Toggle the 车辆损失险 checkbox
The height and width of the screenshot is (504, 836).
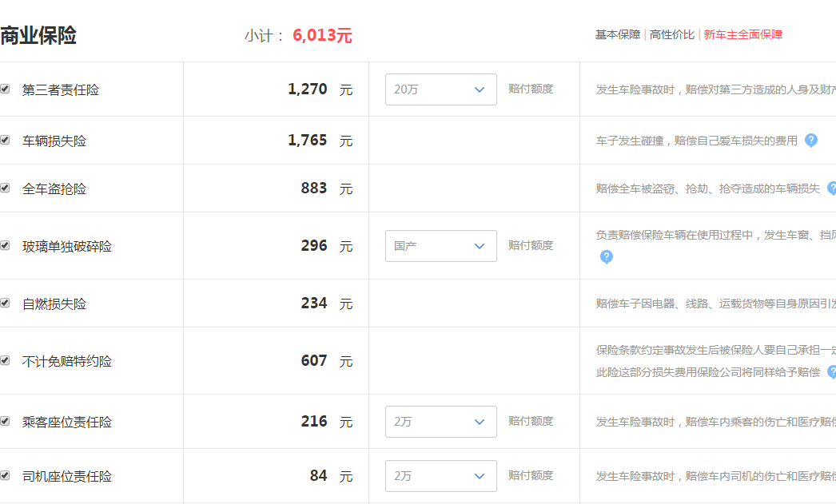tap(5, 140)
